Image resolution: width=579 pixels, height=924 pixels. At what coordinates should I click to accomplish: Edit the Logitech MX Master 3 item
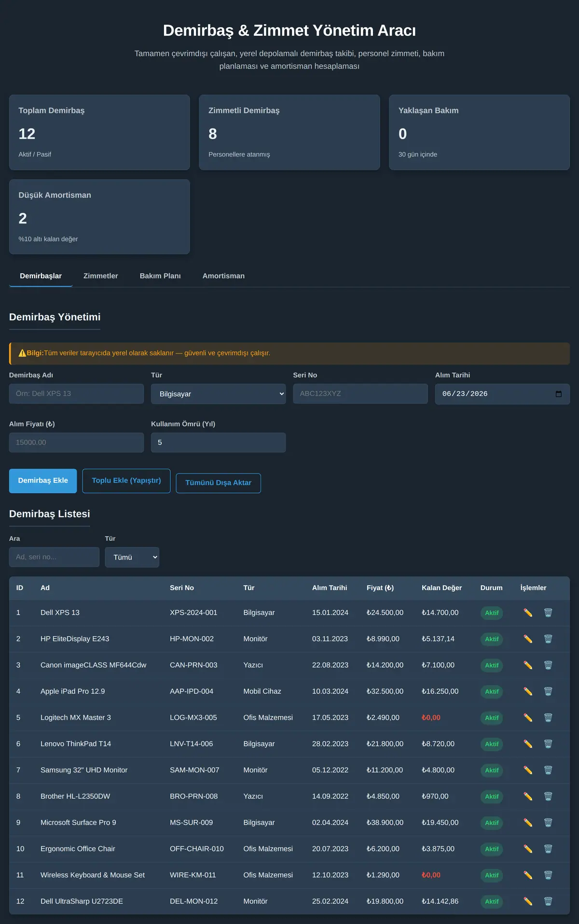528,718
